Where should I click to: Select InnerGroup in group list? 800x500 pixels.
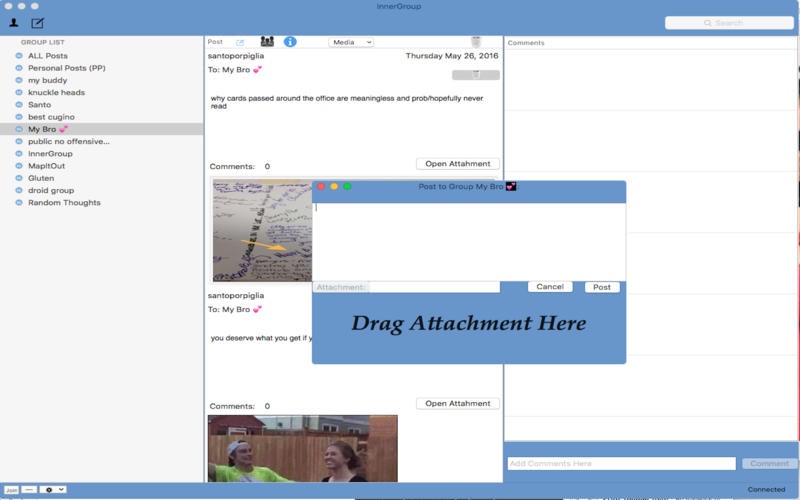50,154
